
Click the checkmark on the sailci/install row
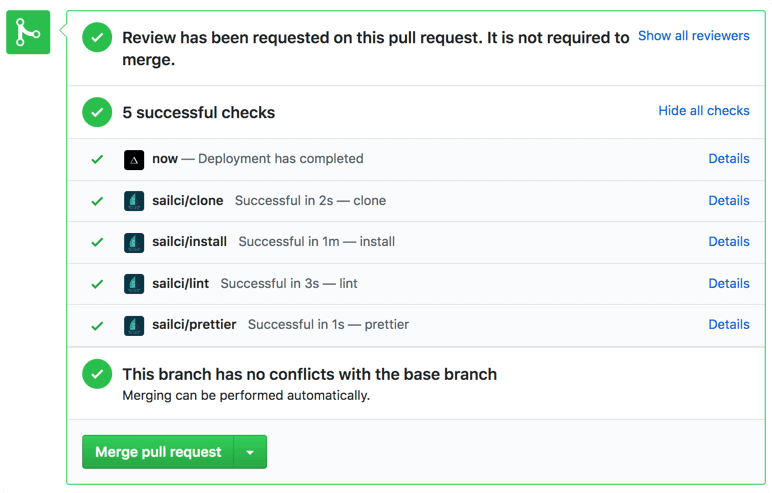coord(97,242)
